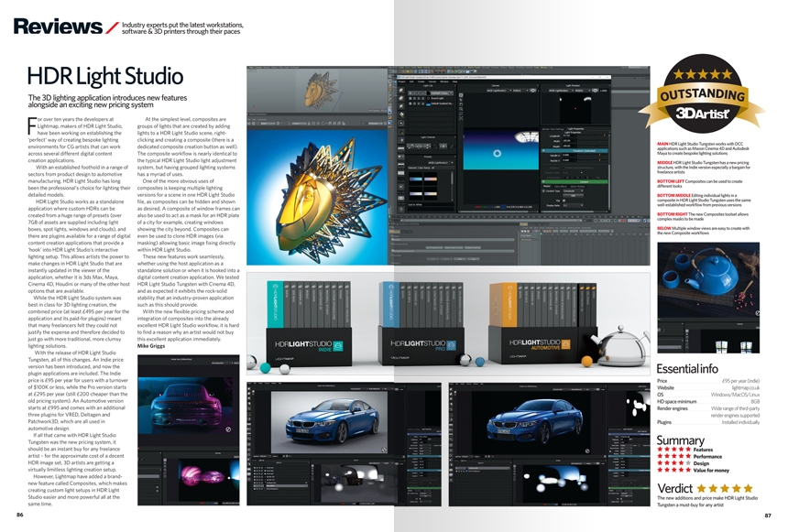Open the Canvas sRGB colour profile dropdown
This screenshot has width=788, height=532.
(499, 91)
